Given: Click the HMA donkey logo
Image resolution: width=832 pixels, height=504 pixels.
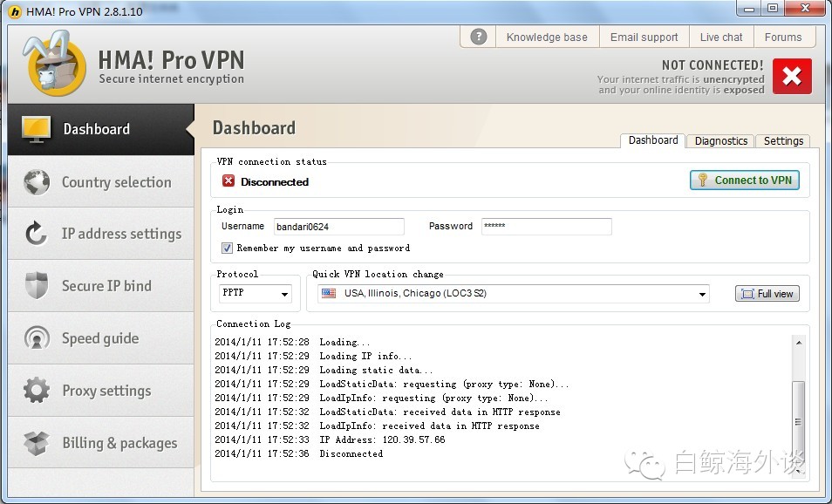Looking at the screenshot, I should pos(54,64).
